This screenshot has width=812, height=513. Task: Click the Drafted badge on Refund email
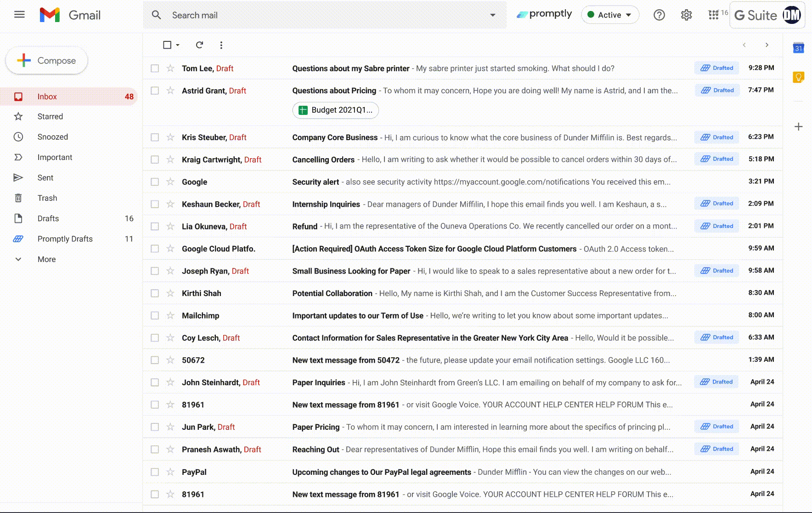coord(717,226)
